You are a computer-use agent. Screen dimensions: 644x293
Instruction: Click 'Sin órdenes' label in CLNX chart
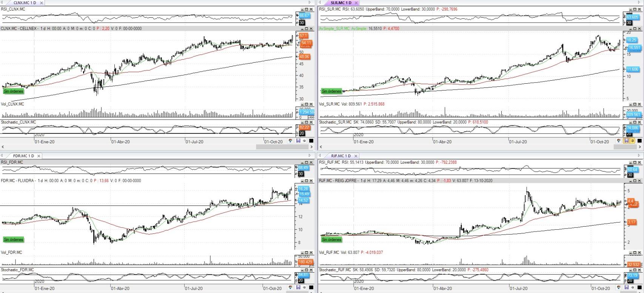coord(14,91)
